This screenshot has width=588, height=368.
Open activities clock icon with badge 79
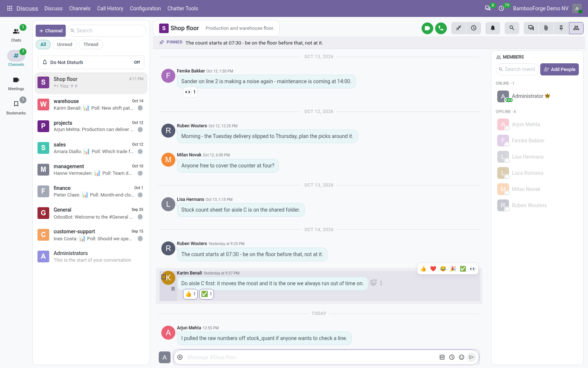(x=501, y=8)
